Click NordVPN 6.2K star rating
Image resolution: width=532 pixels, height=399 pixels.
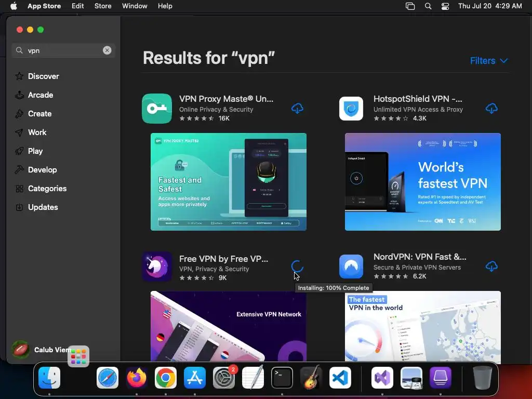(400, 276)
